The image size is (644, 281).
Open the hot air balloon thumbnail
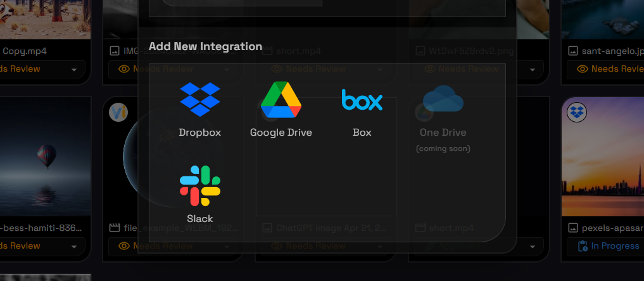pyautogui.click(x=45, y=156)
